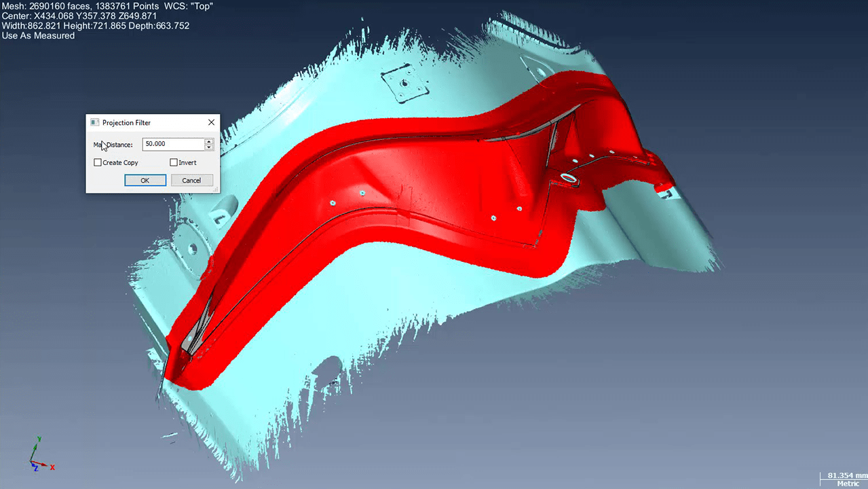868x489 pixels.
Task: Click the mouse cursor location near Max Distance
Action: [103, 145]
